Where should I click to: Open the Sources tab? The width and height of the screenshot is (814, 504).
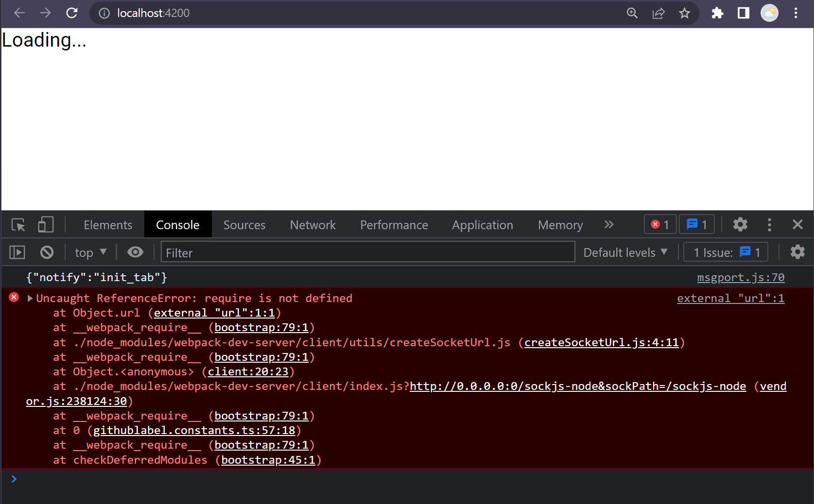244,225
